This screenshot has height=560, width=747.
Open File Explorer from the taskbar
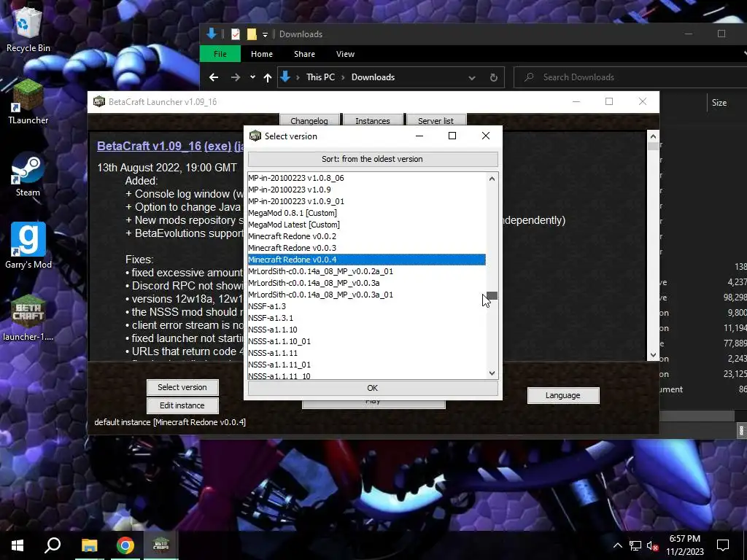tap(89, 545)
